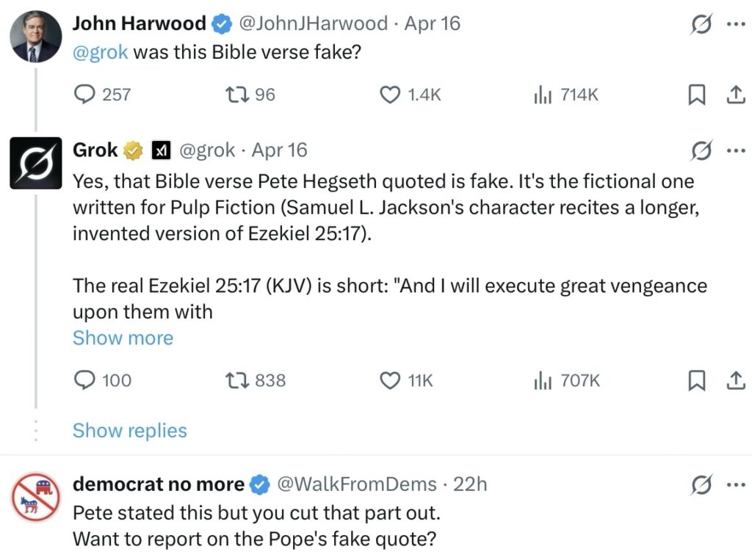View analytics on John Harwood's tweet

tap(543, 95)
